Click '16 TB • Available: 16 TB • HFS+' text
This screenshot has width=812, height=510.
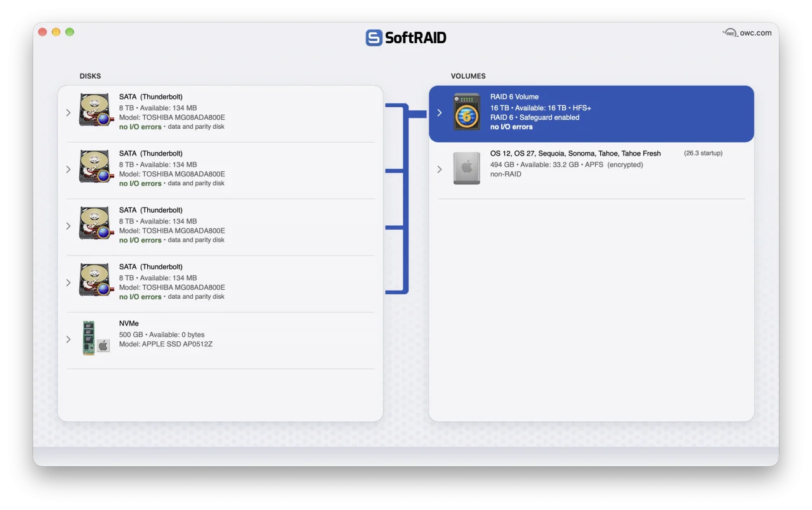point(540,108)
